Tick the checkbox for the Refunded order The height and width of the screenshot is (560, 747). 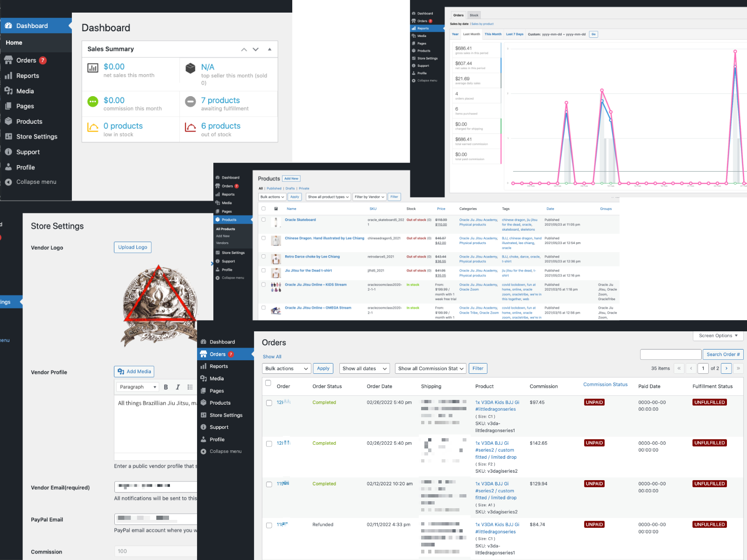tap(269, 525)
